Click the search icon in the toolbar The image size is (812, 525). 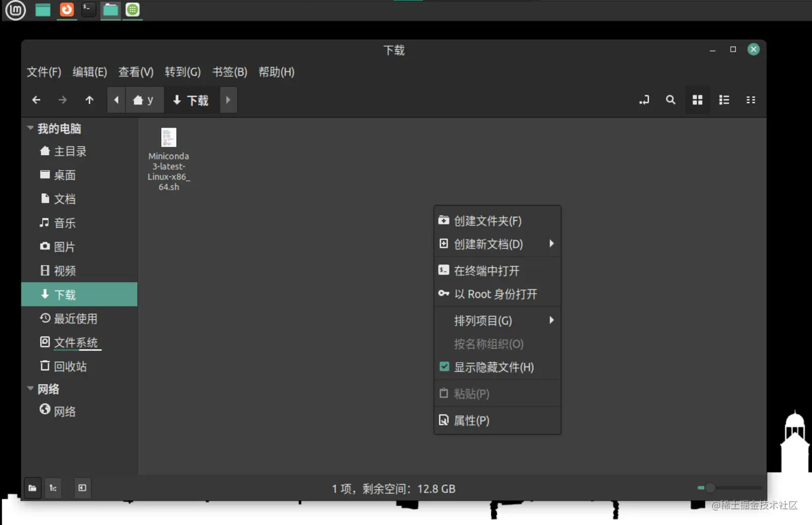click(670, 100)
